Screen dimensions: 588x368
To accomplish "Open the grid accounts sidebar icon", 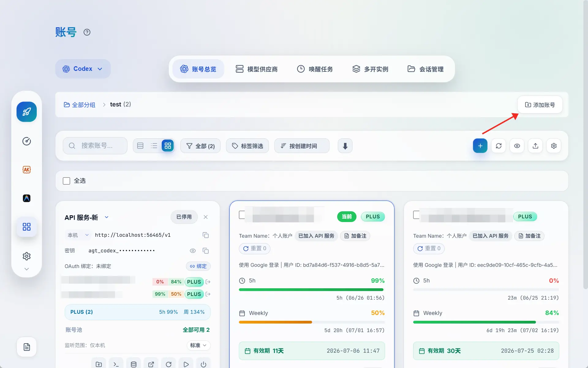I will point(27,227).
